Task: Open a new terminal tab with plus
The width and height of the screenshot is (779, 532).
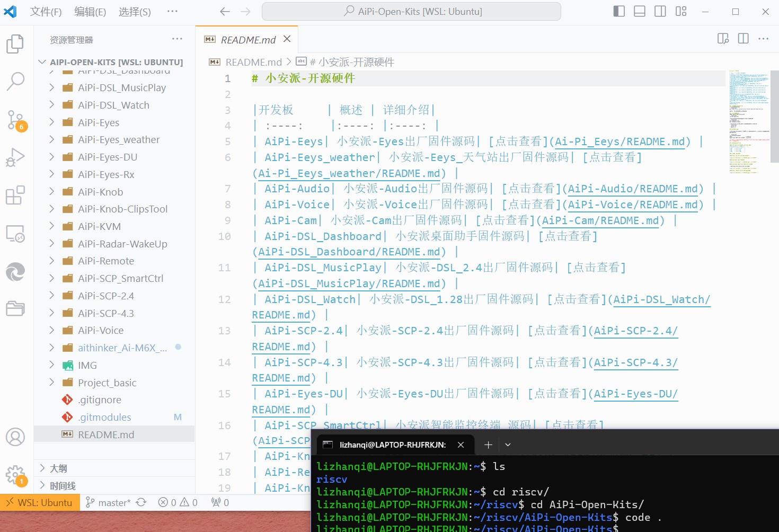Action: click(x=488, y=445)
